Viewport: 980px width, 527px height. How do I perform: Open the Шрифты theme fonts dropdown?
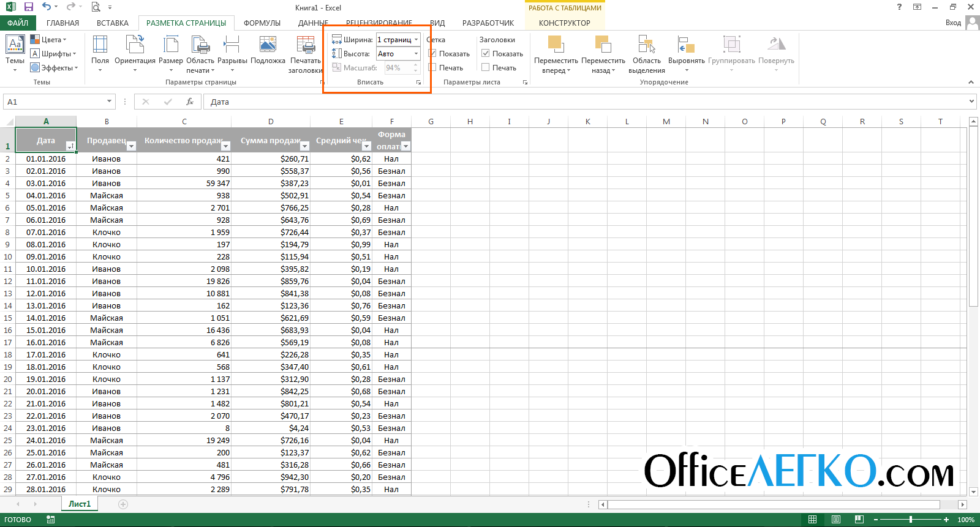tap(53, 54)
